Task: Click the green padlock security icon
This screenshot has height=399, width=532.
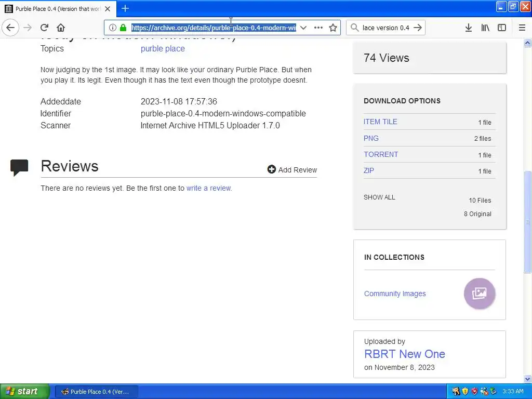Action: click(x=123, y=28)
